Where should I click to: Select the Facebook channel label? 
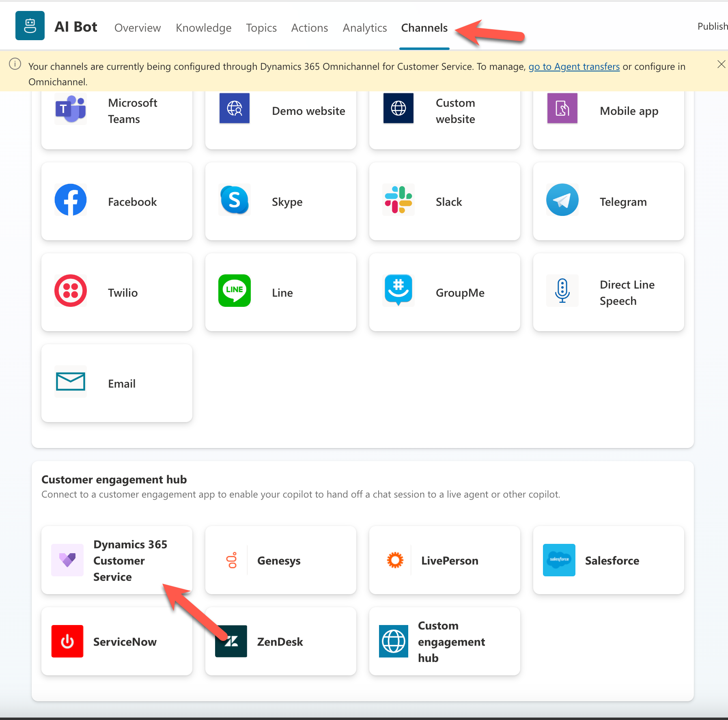pyautogui.click(x=132, y=202)
